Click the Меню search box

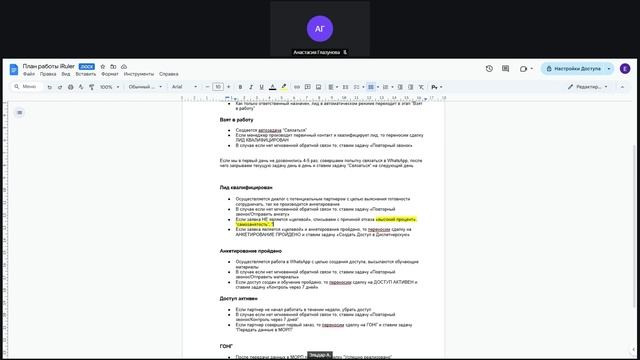pos(26,87)
